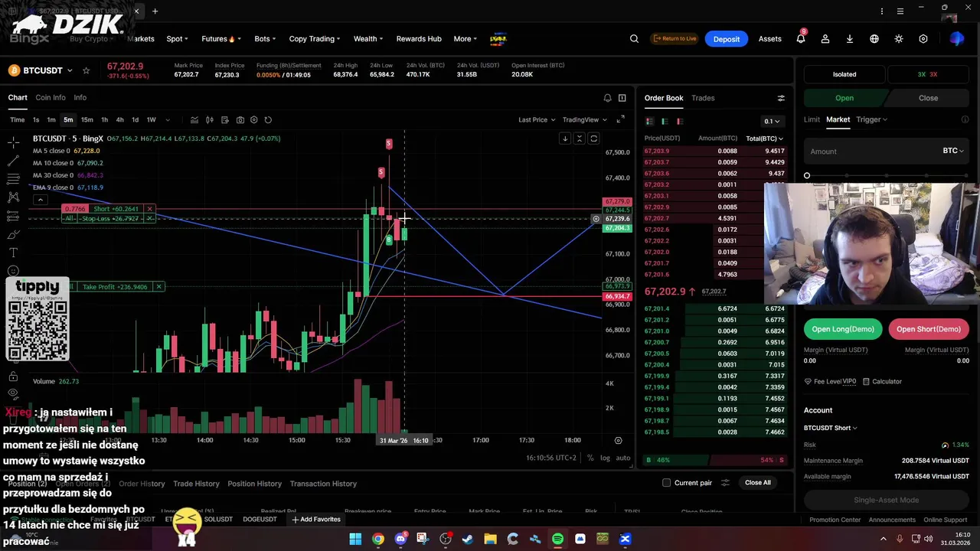980x551 pixels.
Task: Open the download app icon
Action: 850,39
